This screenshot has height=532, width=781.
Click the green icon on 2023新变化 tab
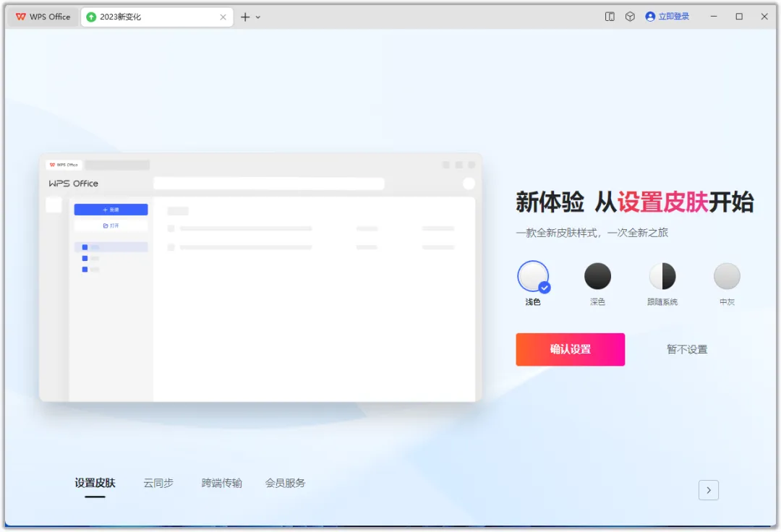pos(91,17)
